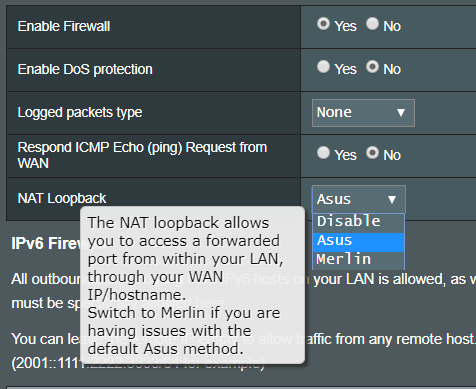Click Respond ICMP Echo Request label
The height and width of the screenshot is (389, 476).
pos(142,155)
